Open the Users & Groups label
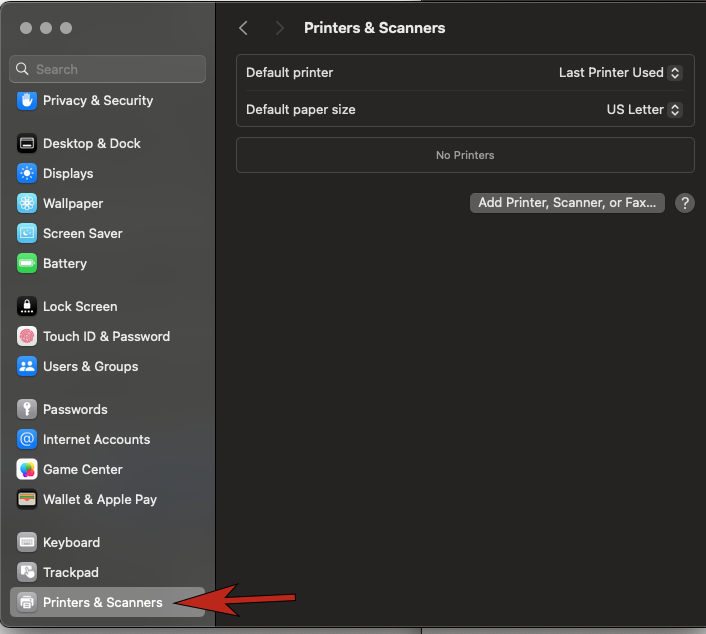 (x=91, y=366)
